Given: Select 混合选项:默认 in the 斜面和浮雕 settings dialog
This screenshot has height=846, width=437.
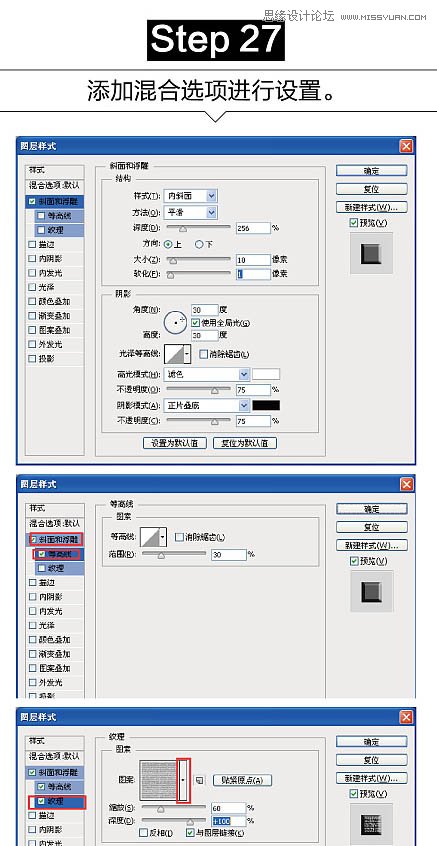Looking at the screenshot, I should tap(54, 185).
